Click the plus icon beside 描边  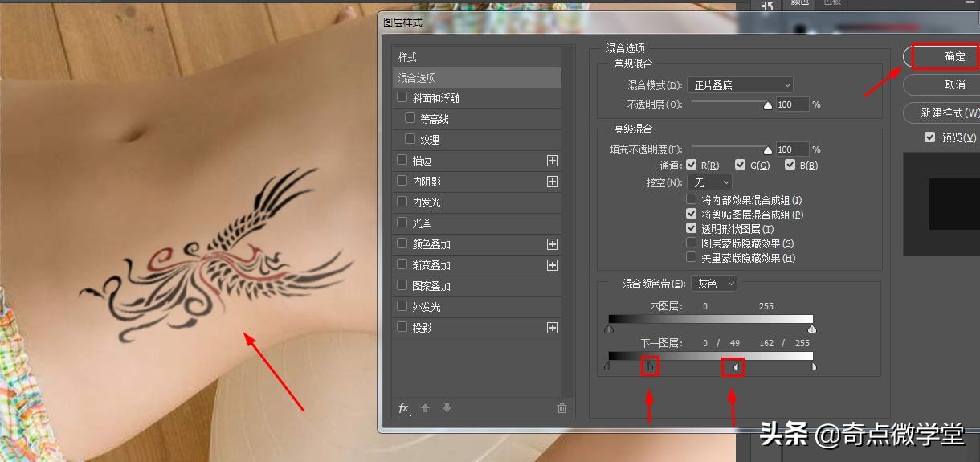552,161
